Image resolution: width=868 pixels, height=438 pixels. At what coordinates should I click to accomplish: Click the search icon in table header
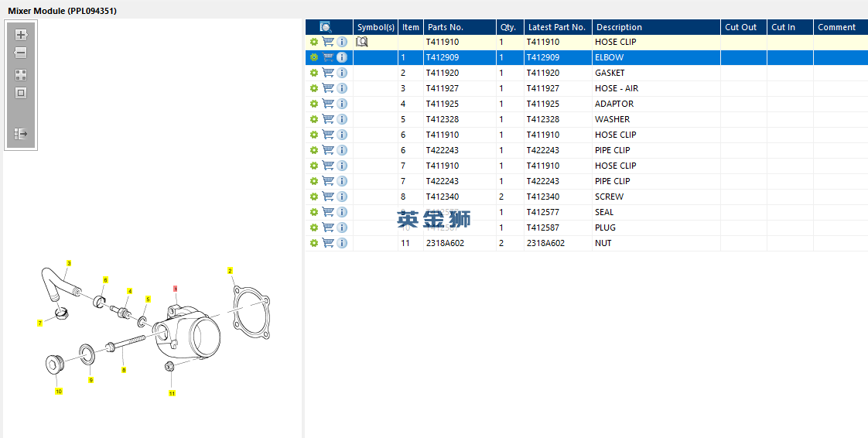click(326, 27)
